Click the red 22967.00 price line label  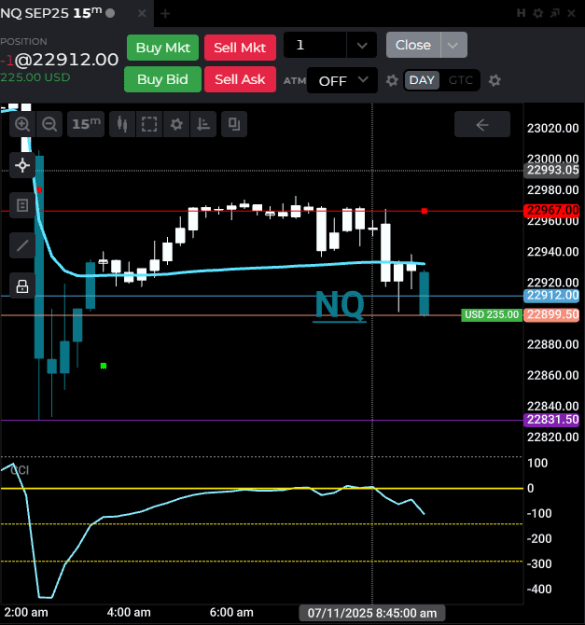(552, 210)
